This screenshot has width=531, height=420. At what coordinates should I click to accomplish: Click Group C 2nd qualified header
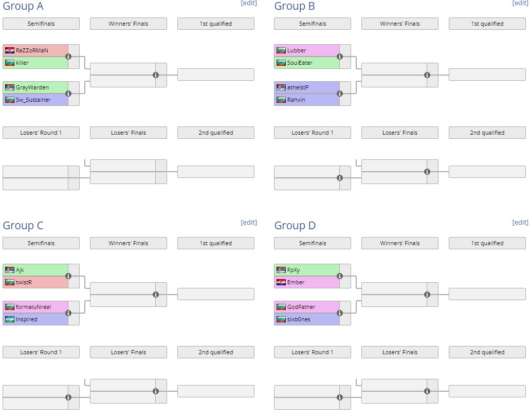216,352
